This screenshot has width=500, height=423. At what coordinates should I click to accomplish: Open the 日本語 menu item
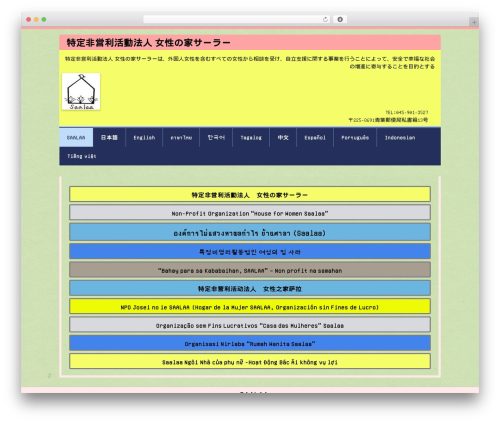tap(109, 137)
